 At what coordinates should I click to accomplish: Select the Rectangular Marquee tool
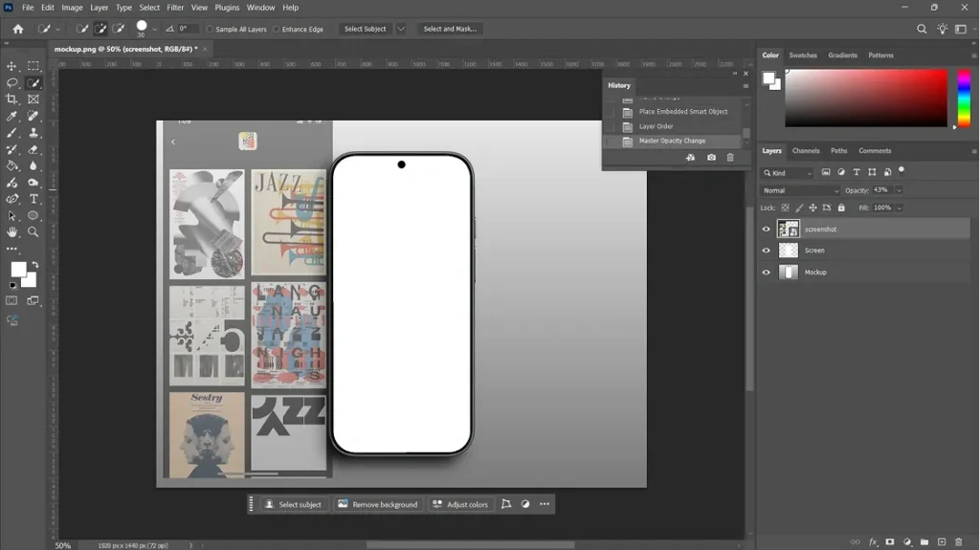click(33, 66)
